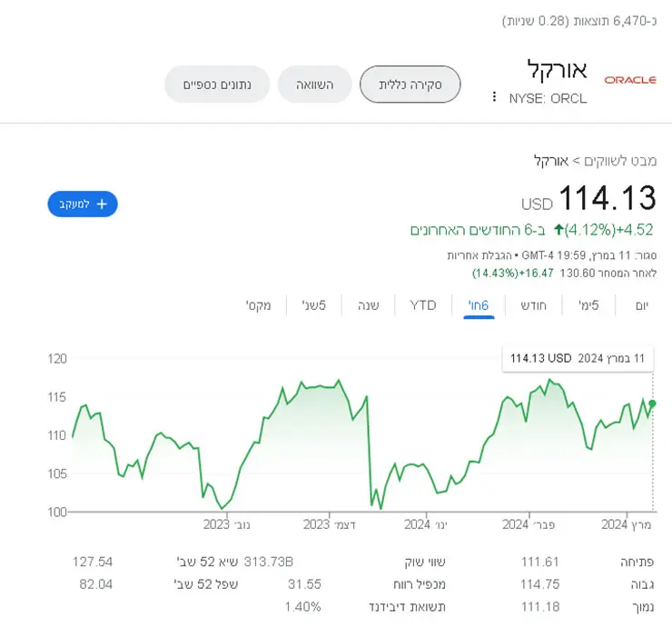Select the השוואה comparison chip

(x=315, y=85)
